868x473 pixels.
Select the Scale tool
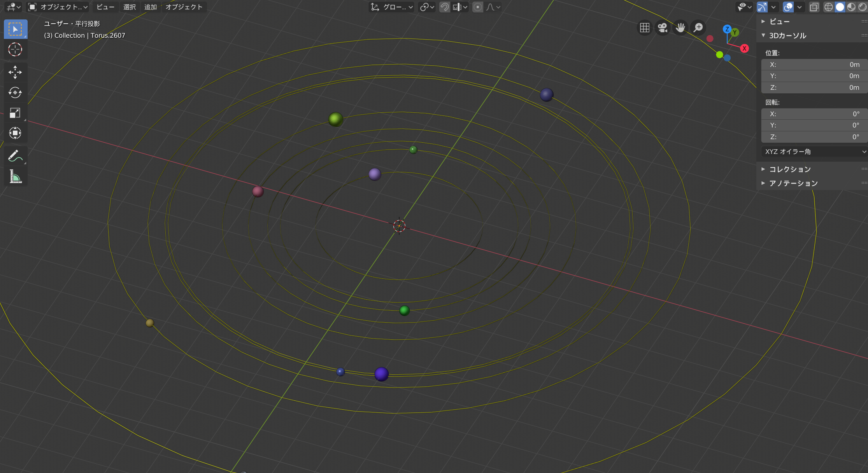[15, 113]
